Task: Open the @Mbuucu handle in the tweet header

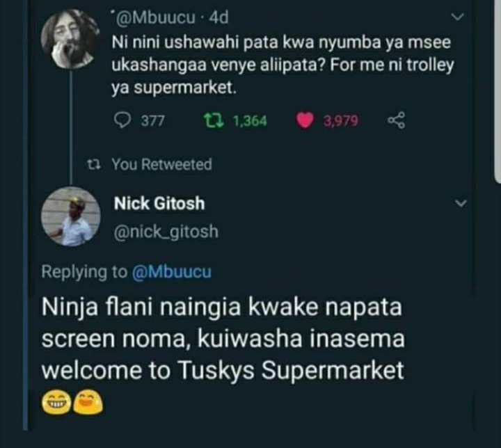Action: pos(154,15)
